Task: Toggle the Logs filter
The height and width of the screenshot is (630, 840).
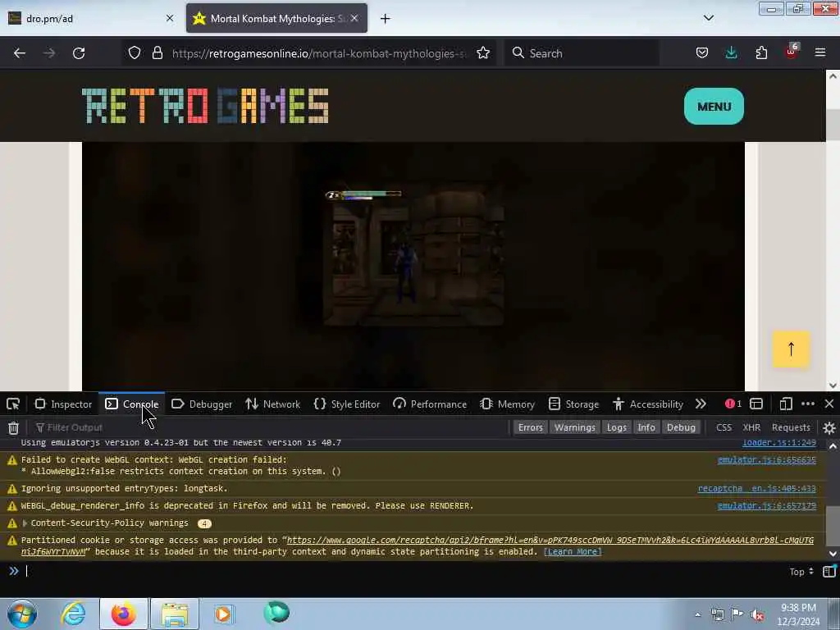Action: pyautogui.click(x=617, y=427)
